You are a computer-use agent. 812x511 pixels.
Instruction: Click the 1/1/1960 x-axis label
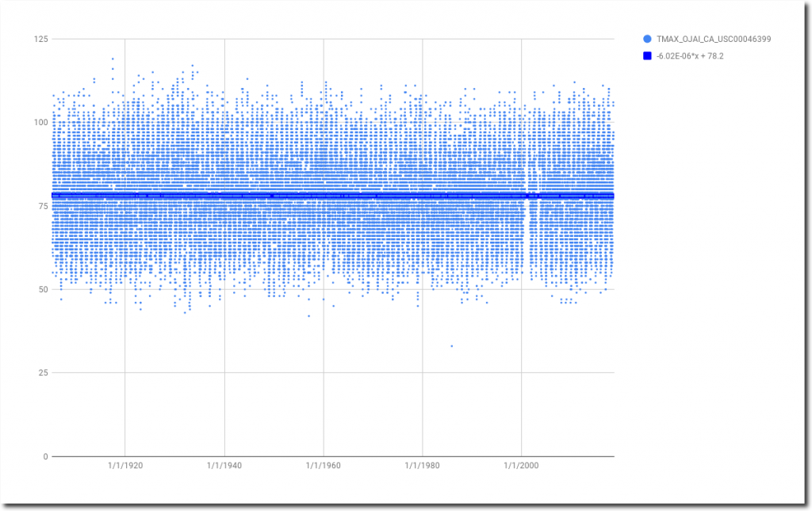click(324, 466)
